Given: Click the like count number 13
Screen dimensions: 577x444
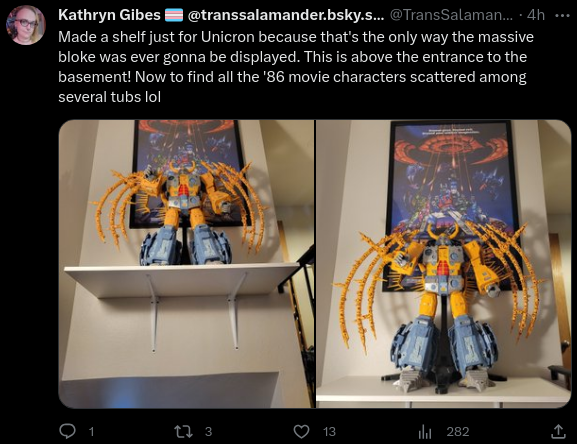Looking at the screenshot, I should (x=329, y=431).
